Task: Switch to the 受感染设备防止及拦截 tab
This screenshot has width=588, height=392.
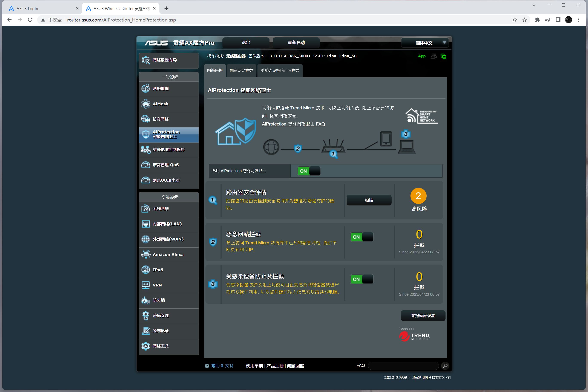Action: tap(280, 70)
